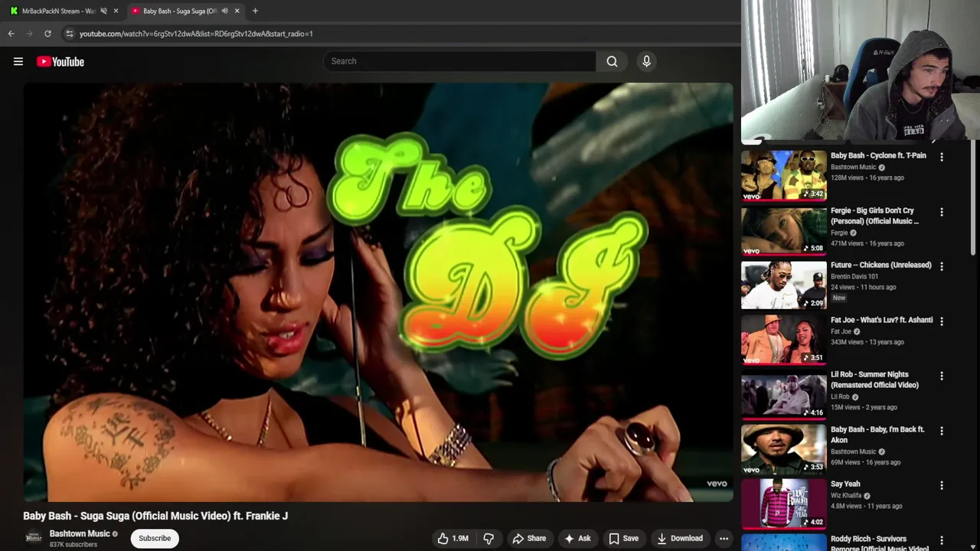Viewport: 980px width, 551px height.
Task: Dislike the video with thumbs-down icon
Action: 488,538
